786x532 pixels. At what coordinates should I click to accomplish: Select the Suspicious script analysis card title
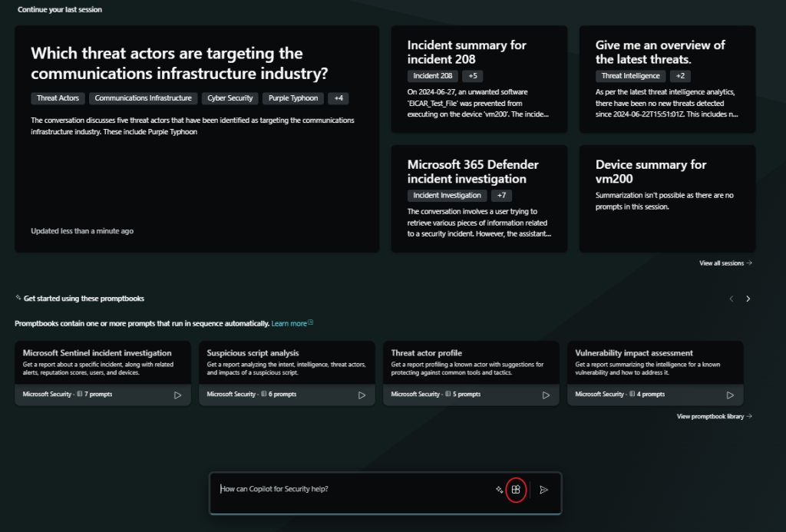click(x=253, y=353)
